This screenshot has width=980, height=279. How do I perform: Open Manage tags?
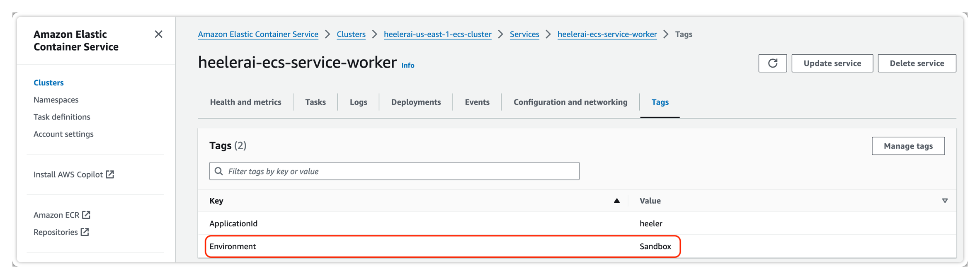click(x=908, y=146)
